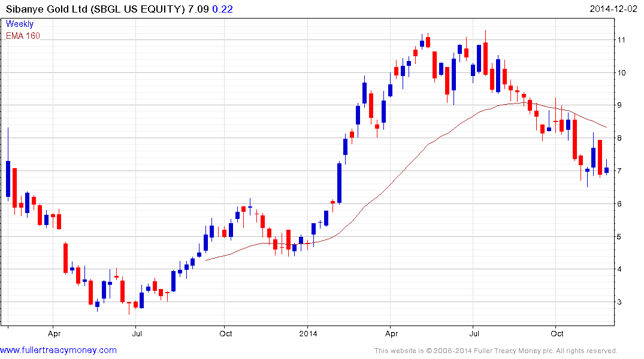
Task: Click the y-axis label 5
Action: click(620, 237)
